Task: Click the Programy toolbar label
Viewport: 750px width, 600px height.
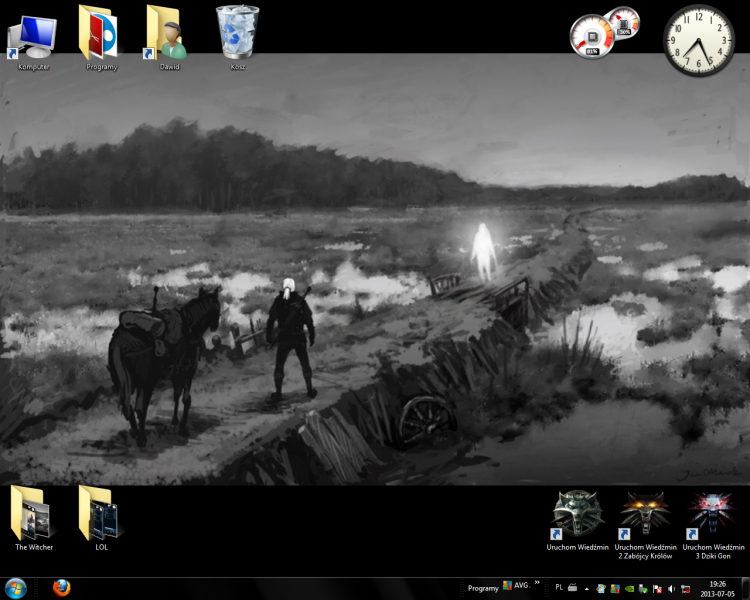Action: click(483, 588)
